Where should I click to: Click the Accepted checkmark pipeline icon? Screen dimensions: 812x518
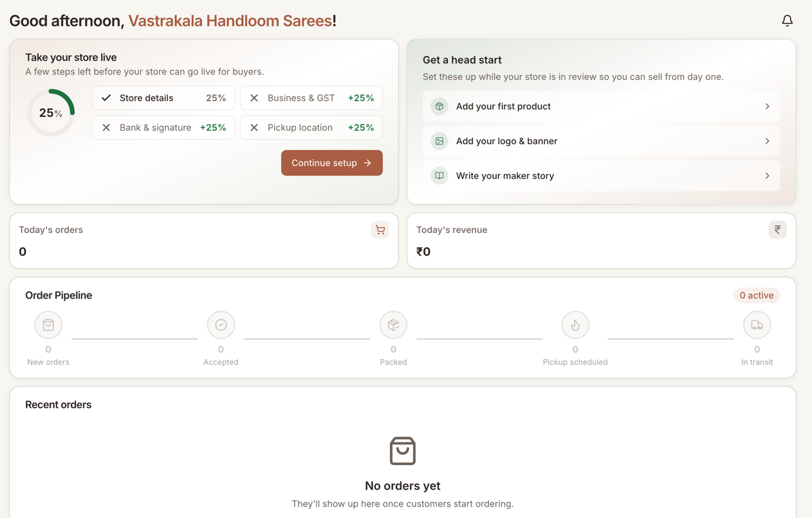[221, 325]
